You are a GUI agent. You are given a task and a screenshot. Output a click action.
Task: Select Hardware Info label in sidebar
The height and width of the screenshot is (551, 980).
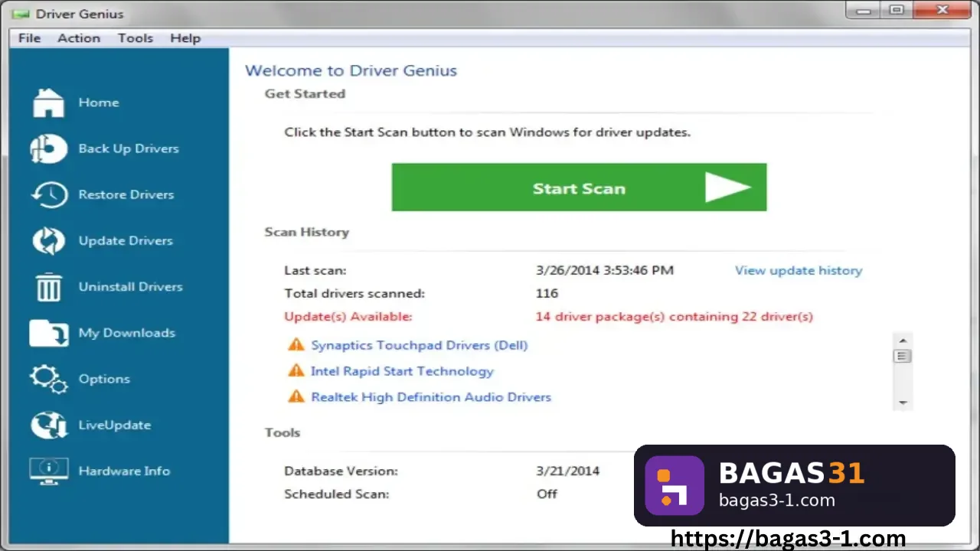(124, 471)
